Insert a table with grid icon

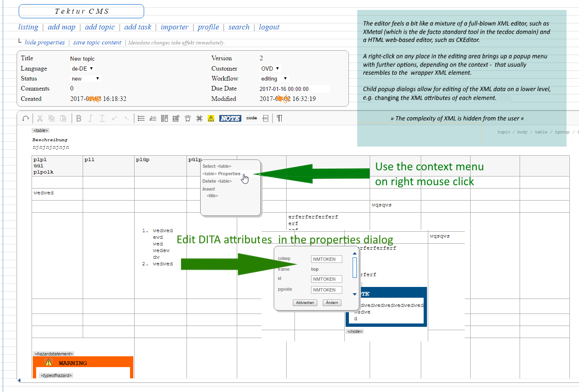tap(199, 118)
